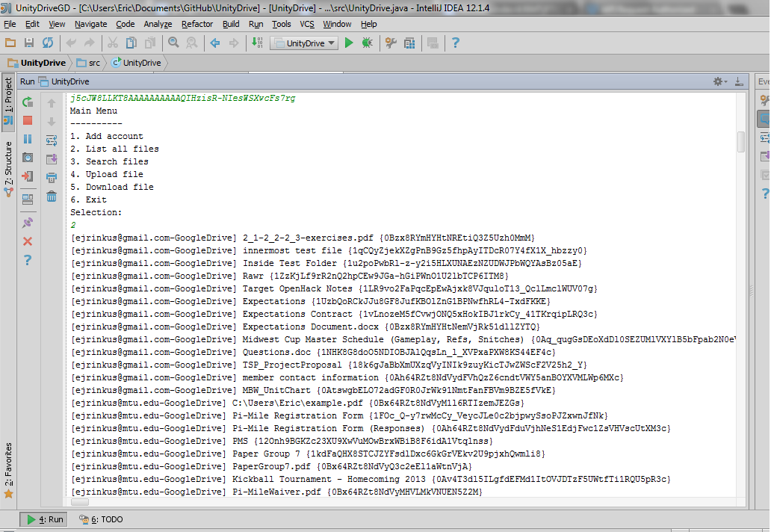Click the TSP_ProjectProposal output line

[x=329, y=365]
